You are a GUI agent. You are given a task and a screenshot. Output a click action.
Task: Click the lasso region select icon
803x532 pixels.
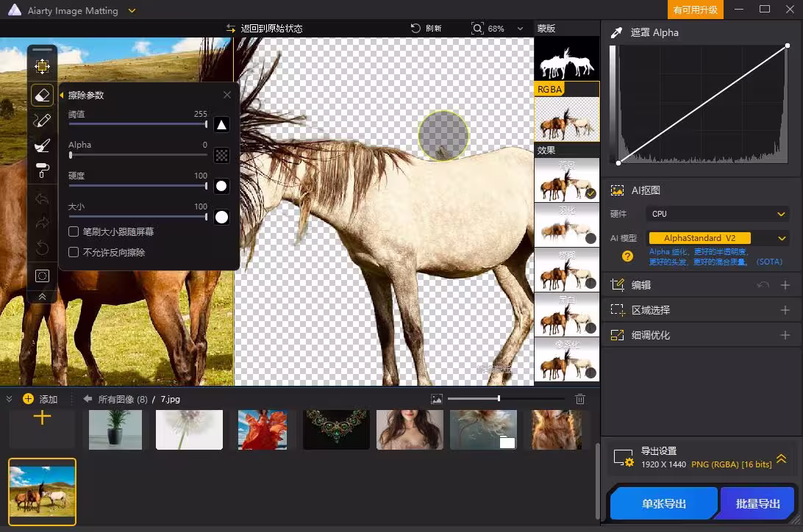42,276
